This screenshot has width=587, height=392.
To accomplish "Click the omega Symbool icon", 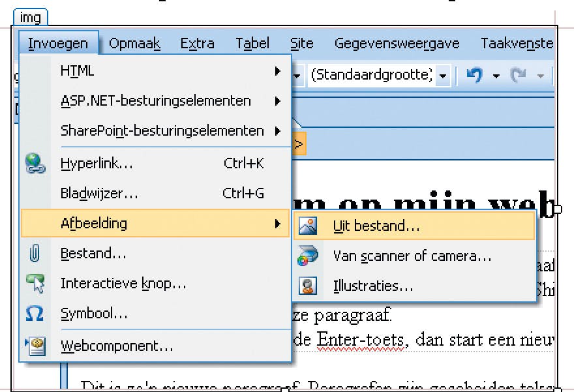I will click(x=34, y=313).
